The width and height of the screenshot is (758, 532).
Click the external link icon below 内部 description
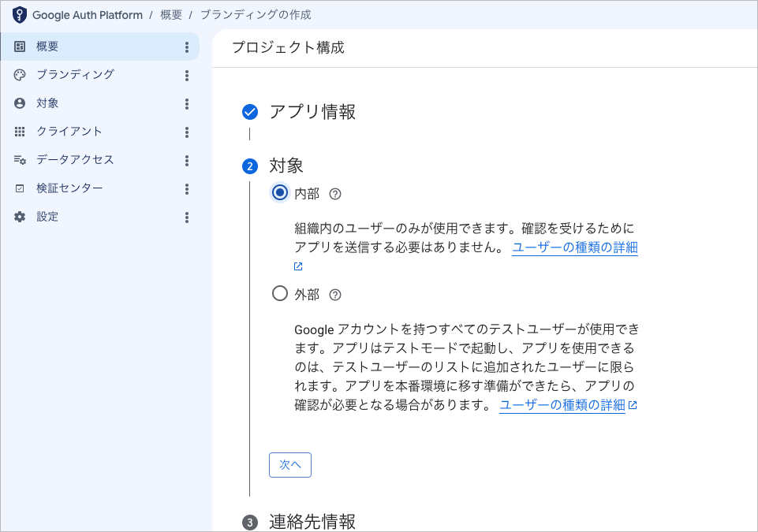[x=298, y=266]
